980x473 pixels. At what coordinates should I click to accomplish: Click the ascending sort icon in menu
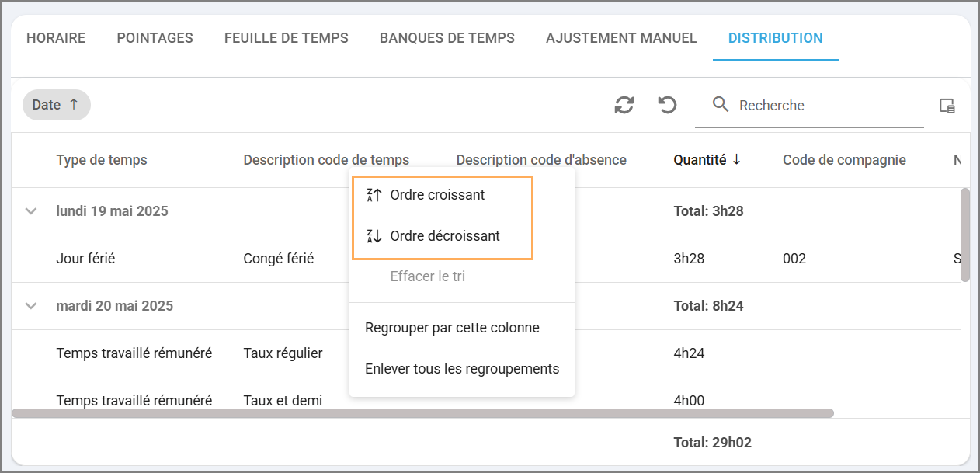point(374,195)
